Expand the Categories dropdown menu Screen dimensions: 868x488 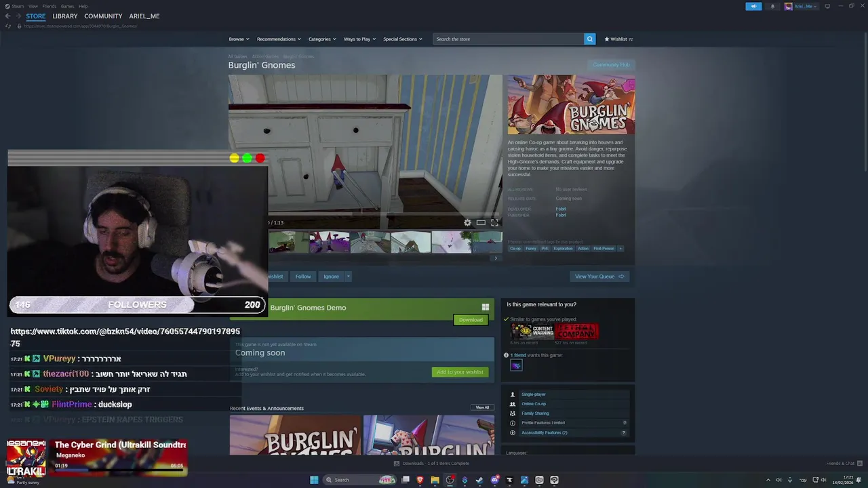coord(322,39)
